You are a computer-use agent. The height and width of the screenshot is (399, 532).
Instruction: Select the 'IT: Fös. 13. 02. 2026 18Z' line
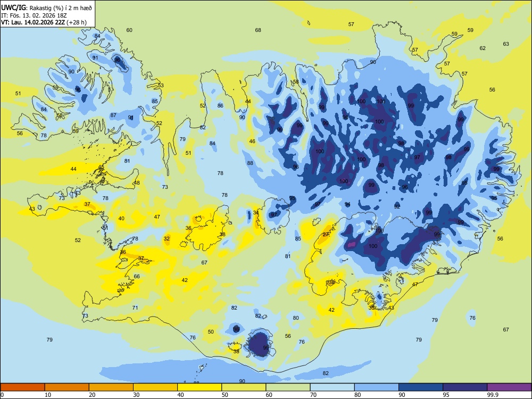click(x=33, y=15)
